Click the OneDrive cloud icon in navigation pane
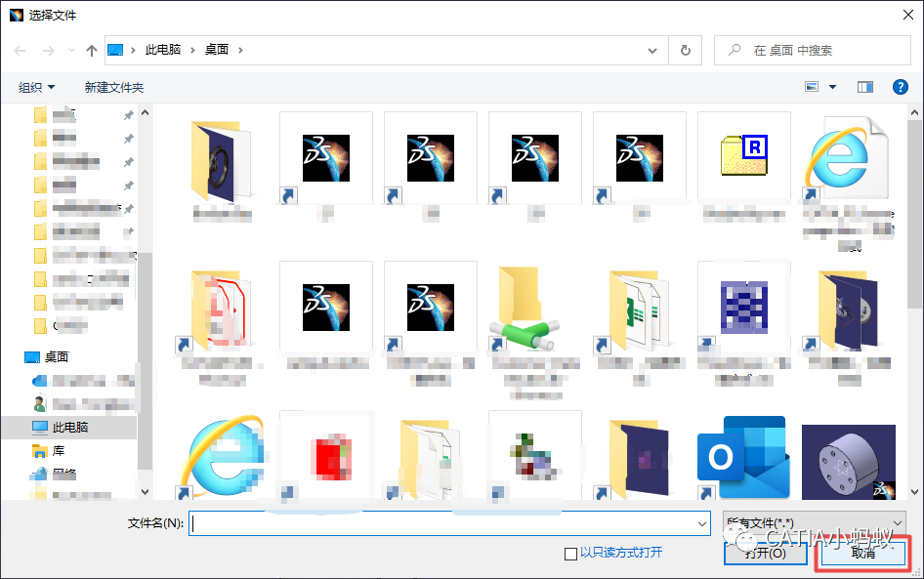 (x=39, y=381)
